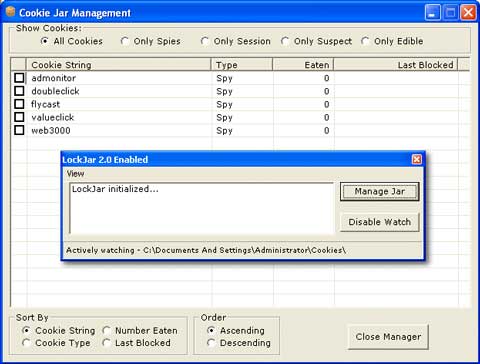Open the View menu in LockJar window
The height and width of the screenshot is (364, 480).
75,174
